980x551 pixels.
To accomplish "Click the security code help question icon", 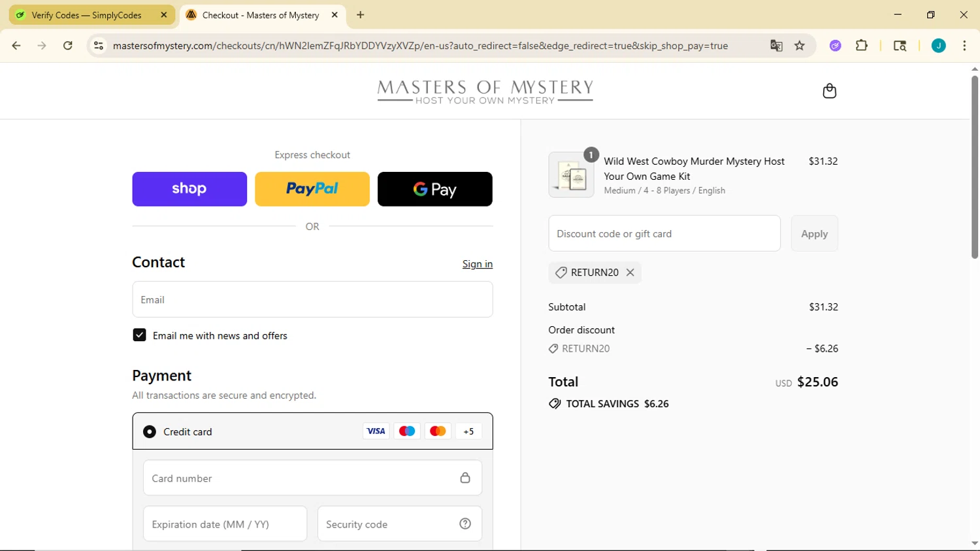I will point(465,524).
